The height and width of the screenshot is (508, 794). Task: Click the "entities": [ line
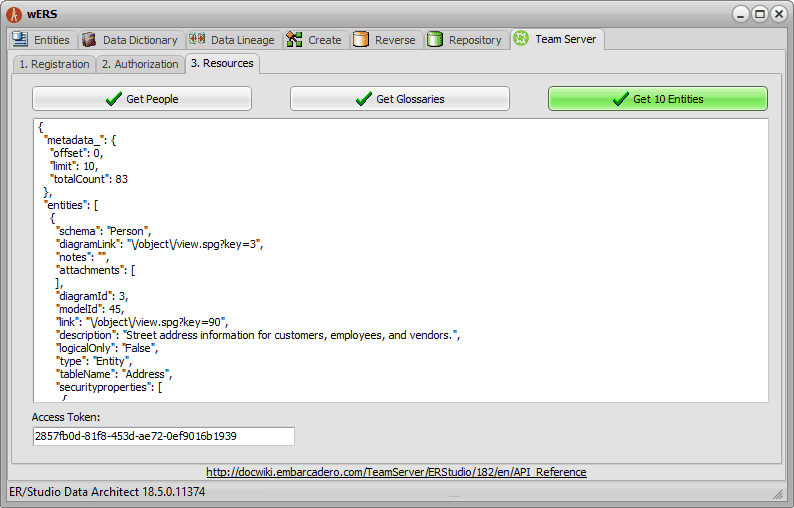click(71, 205)
